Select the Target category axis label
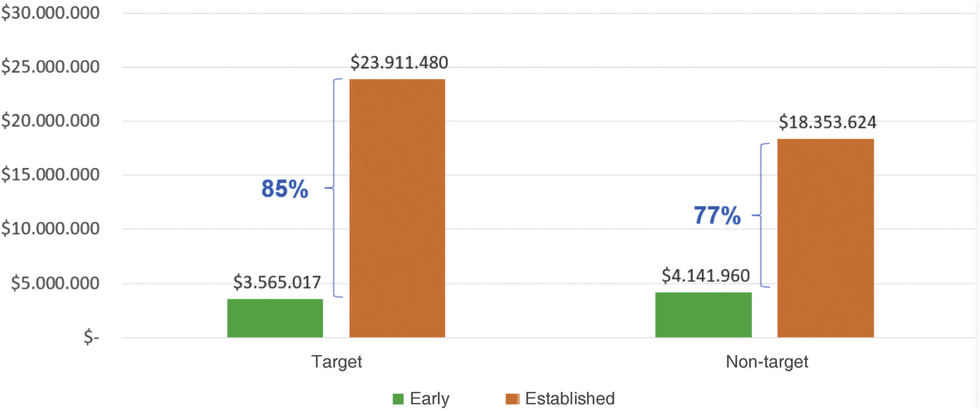 point(337,361)
